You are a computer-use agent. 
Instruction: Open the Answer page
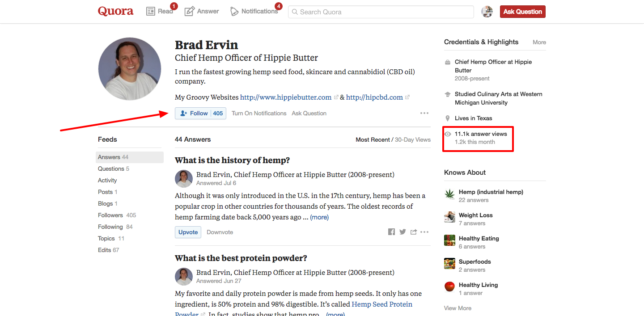(202, 11)
